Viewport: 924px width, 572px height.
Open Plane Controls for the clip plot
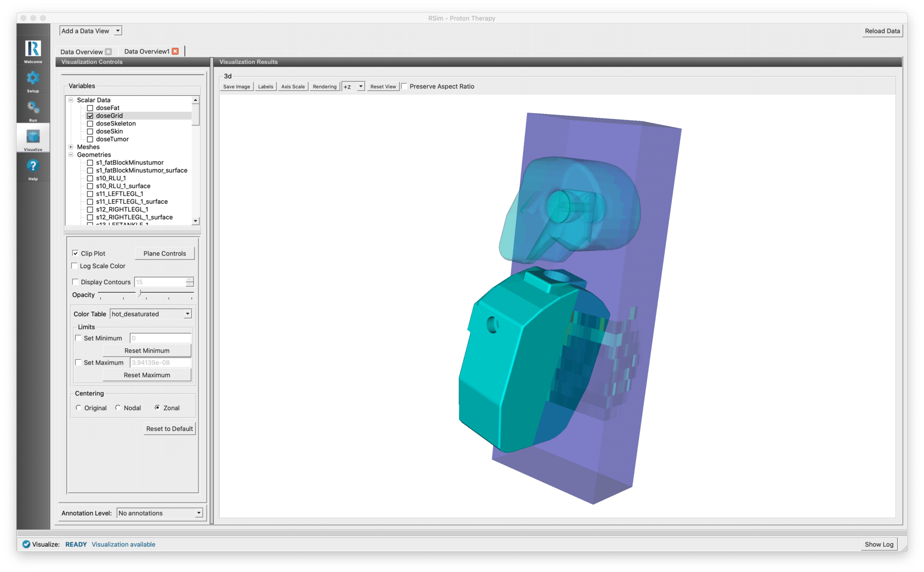(x=164, y=253)
